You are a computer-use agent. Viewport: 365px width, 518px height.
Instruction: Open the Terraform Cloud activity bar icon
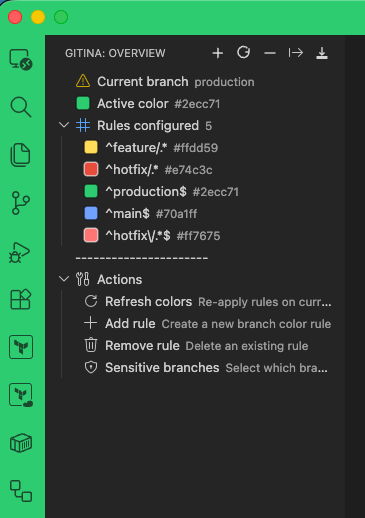point(21,395)
